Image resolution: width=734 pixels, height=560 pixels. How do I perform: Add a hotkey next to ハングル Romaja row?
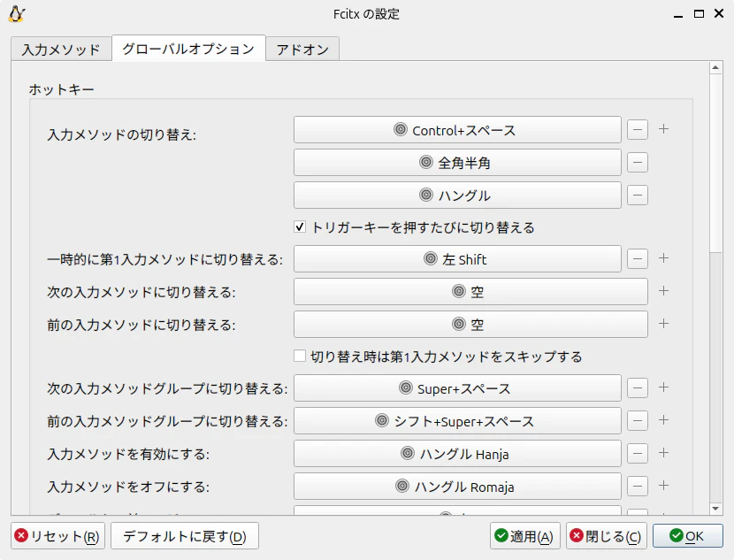click(663, 486)
